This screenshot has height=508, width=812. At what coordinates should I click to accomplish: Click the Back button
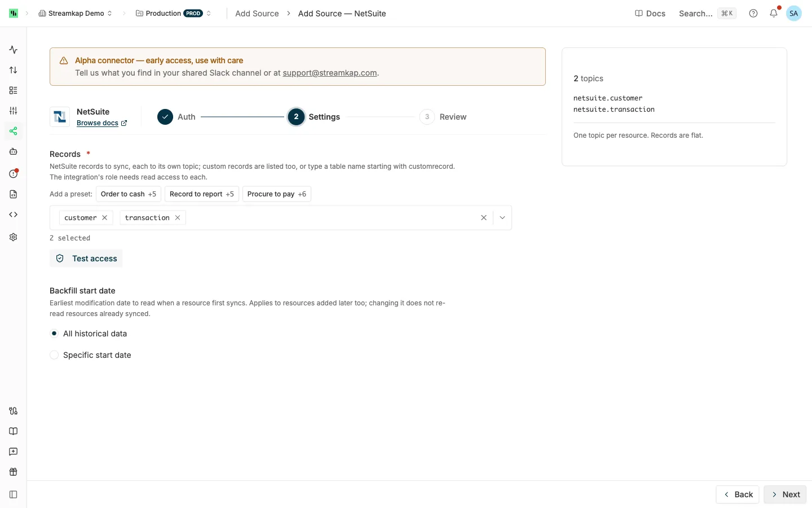click(x=738, y=494)
